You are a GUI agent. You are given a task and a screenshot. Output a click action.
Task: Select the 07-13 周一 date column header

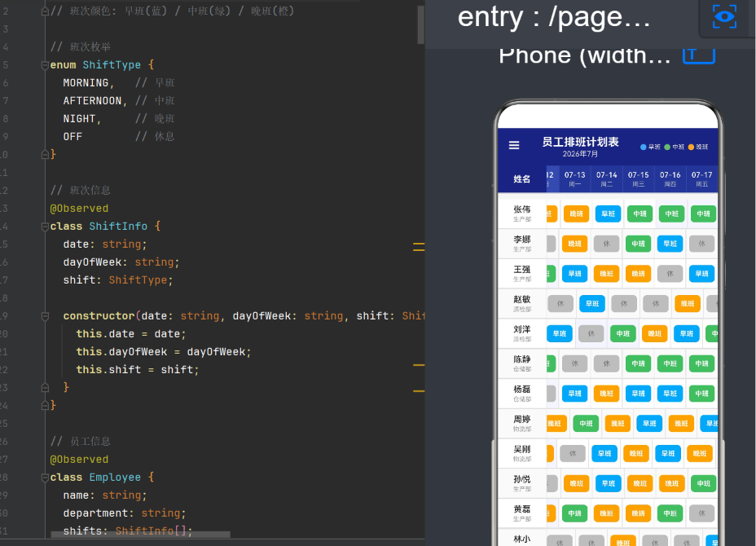click(574, 179)
